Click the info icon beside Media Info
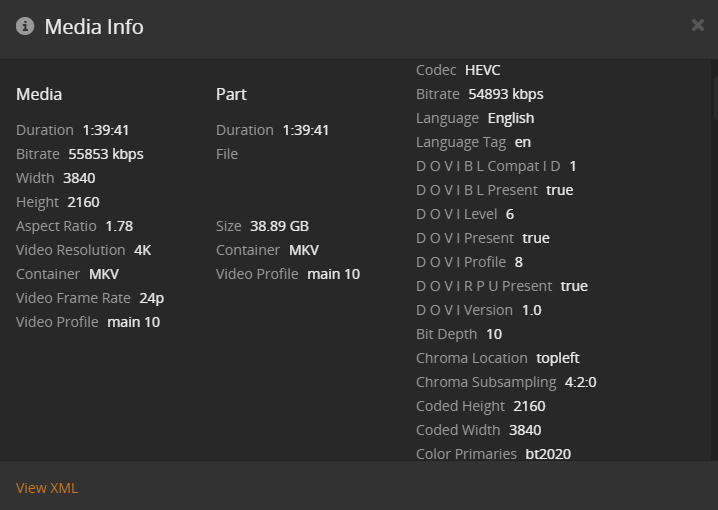This screenshot has width=718, height=510. pos(26,26)
